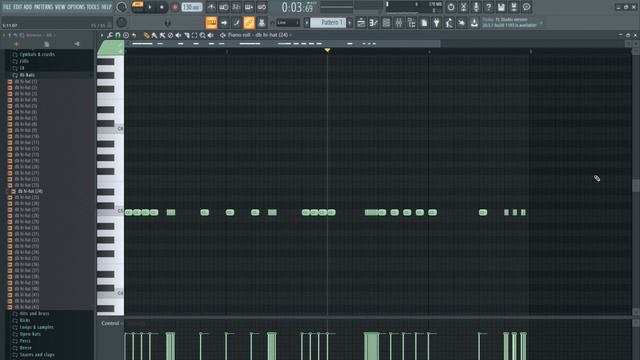The height and width of the screenshot is (360, 640).
Task: Open the TOOLS menu
Action: [93, 7]
